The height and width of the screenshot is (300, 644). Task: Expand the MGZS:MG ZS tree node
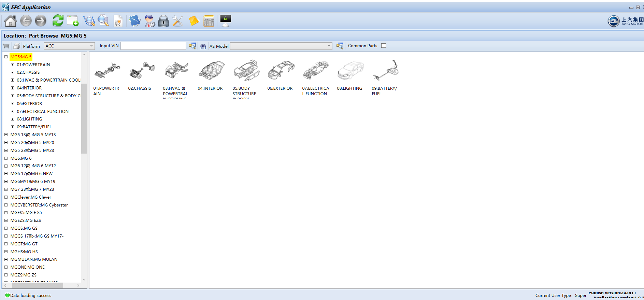(x=6, y=275)
